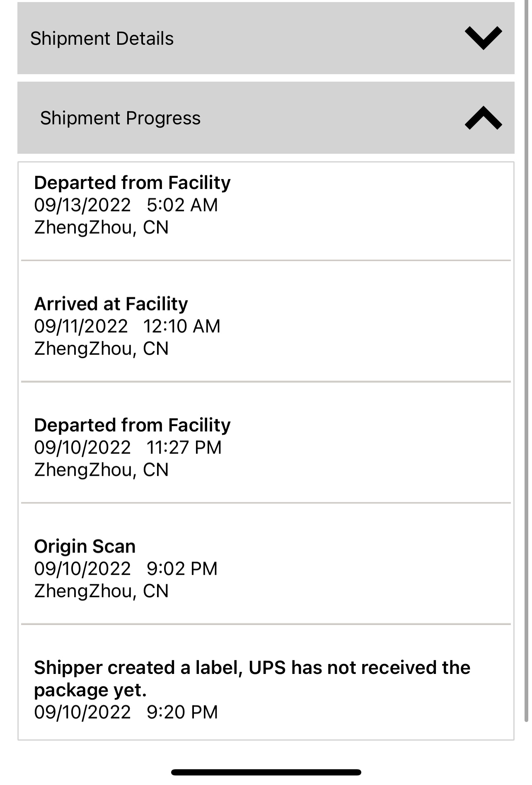Tap the 09/11/2022 12:10 AM timestamp
Image resolution: width=532 pixels, height=785 pixels.
[x=127, y=326]
